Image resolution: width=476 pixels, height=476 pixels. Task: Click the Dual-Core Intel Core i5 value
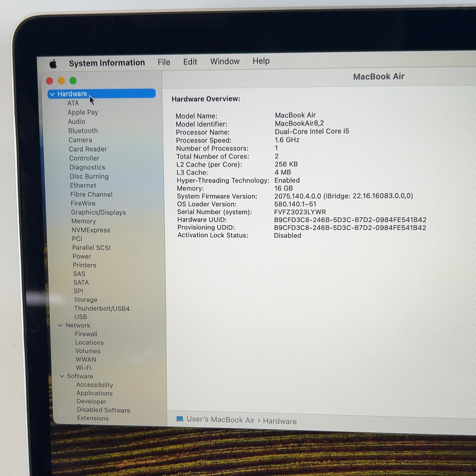pyautogui.click(x=312, y=131)
